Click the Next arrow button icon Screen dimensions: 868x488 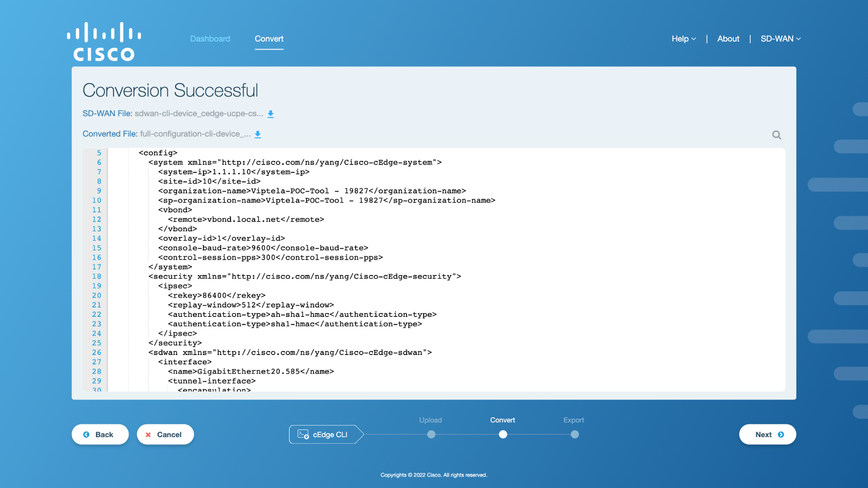point(782,434)
